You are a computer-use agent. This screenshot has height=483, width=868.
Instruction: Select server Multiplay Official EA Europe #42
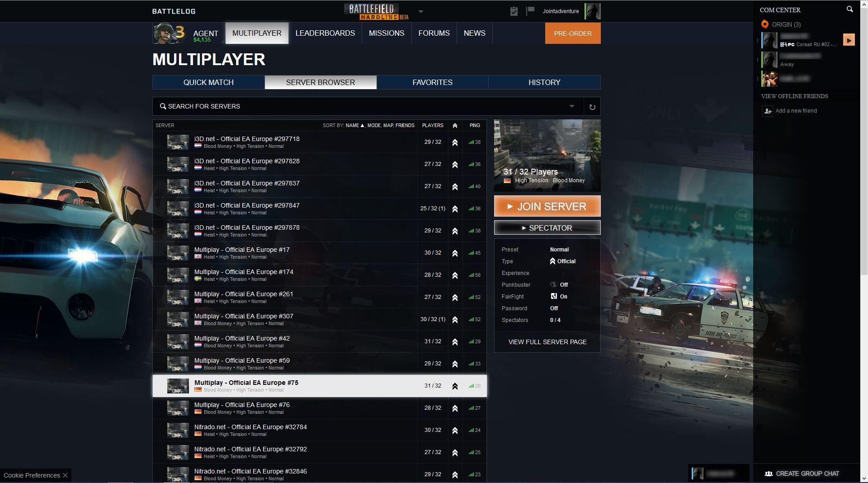point(320,341)
